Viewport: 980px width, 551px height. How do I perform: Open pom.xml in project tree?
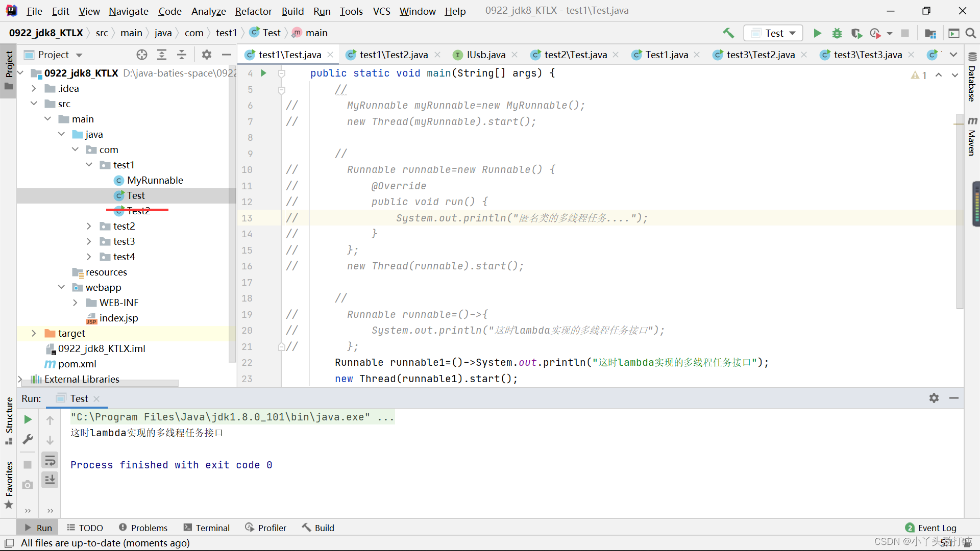point(77,364)
